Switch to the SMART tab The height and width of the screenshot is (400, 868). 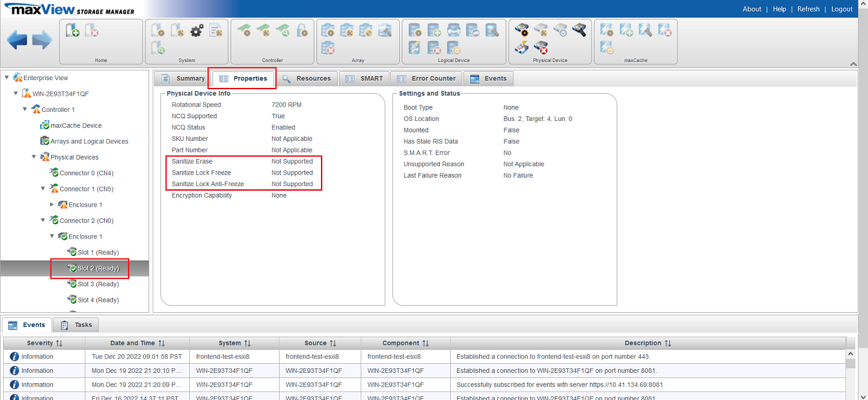tap(364, 78)
